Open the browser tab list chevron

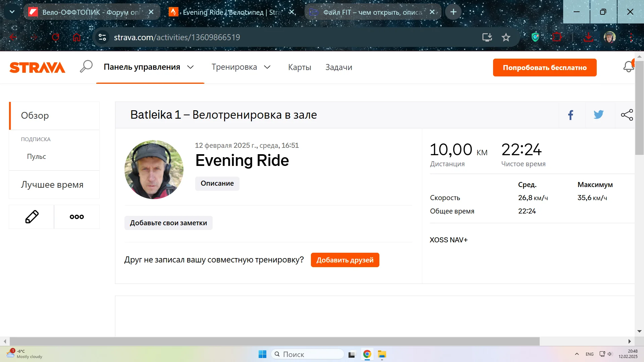click(x=12, y=12)
